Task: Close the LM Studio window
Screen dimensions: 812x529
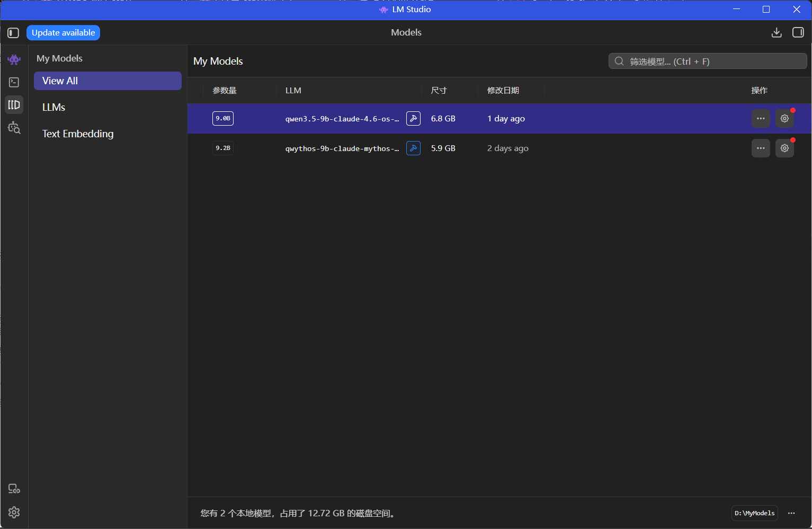Action: [797, 10]
